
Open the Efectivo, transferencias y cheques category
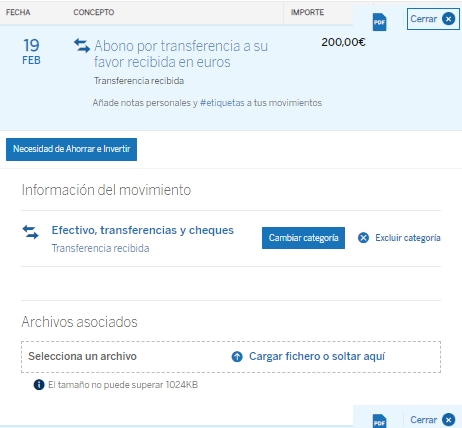[143, 230]
